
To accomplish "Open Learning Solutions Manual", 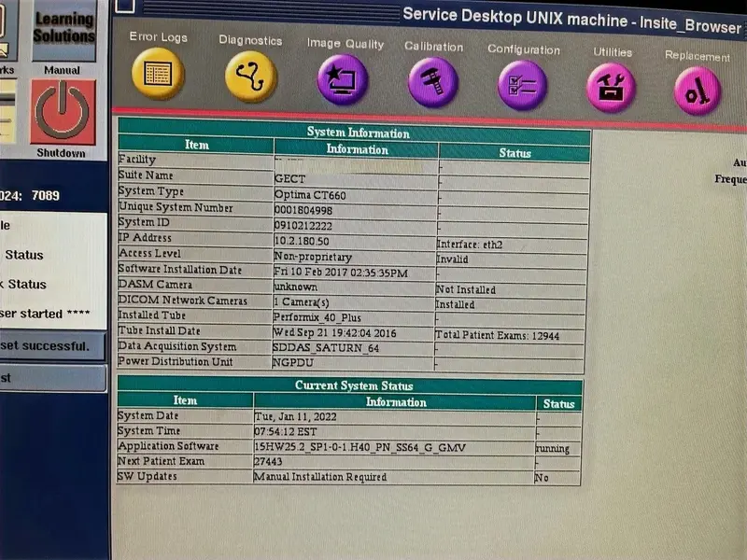I will 63,31.
